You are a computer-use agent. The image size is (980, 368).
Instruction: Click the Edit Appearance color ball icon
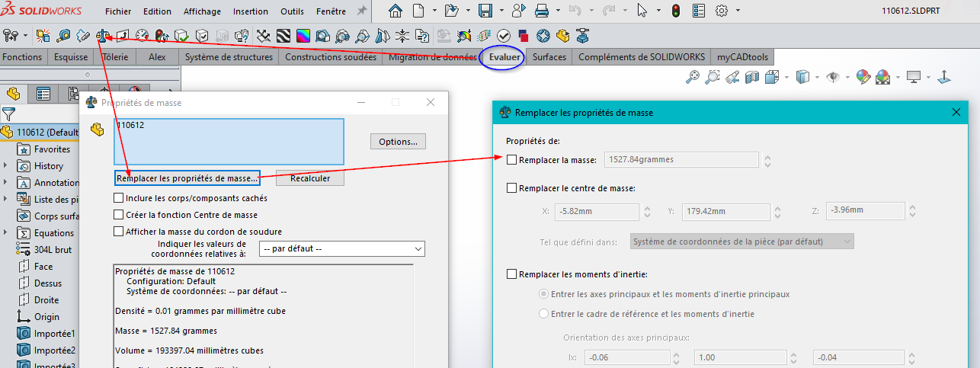click(x=863, y=76)
